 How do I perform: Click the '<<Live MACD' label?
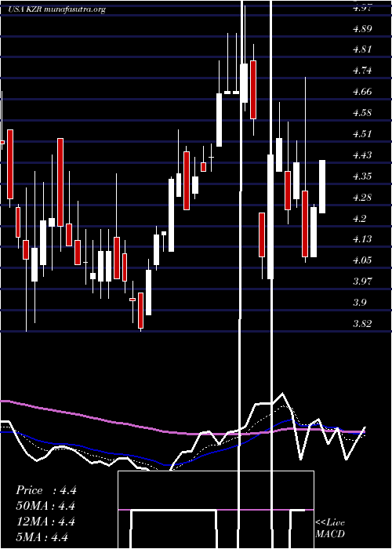pos(330,528)
